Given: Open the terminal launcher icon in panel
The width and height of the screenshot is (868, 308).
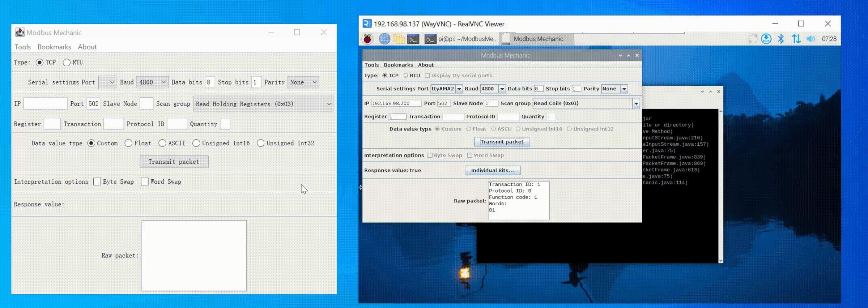Looking at the screenshot, I should 413,39.
